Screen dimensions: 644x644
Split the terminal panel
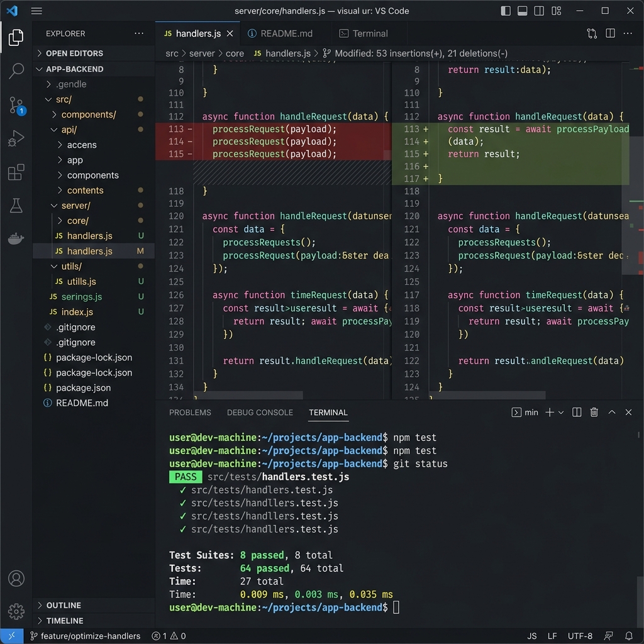(x=577, y=413)
